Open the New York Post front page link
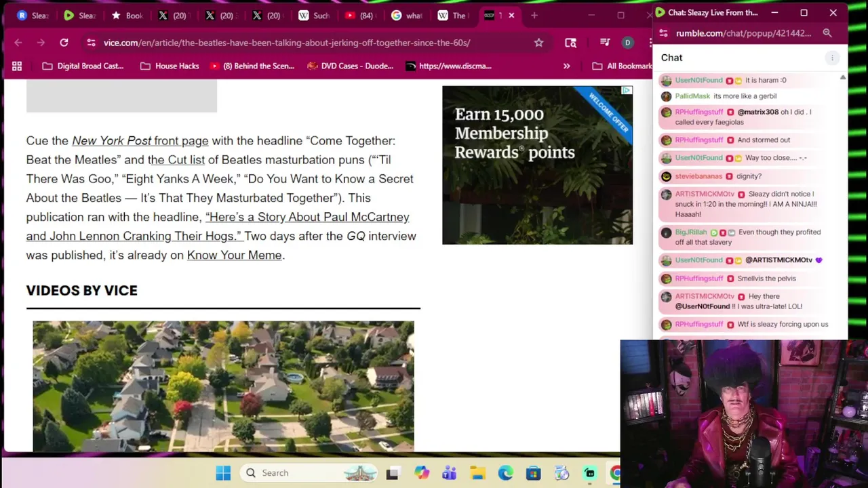The image size is (868, 488). point(140,141)
